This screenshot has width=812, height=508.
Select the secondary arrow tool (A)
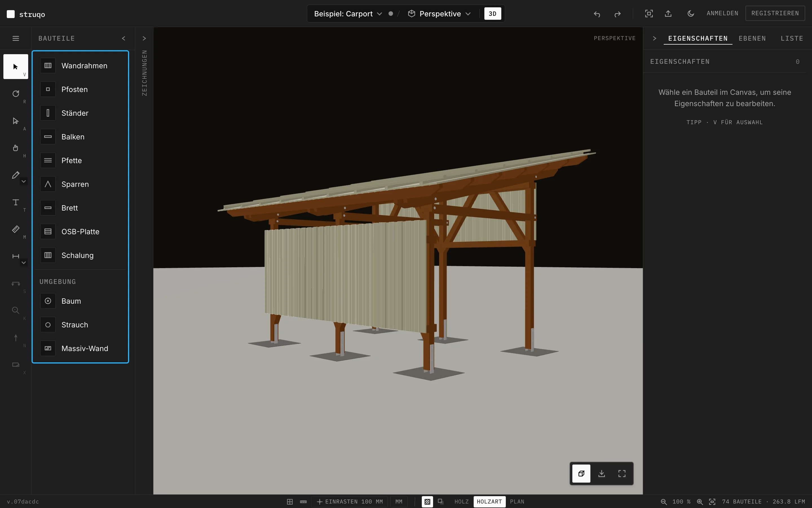pyautogui.click(x=16, y=121)
